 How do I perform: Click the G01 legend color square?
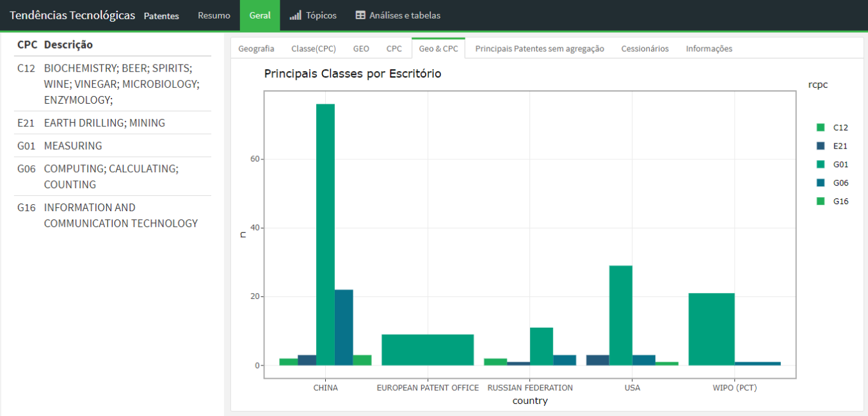click(821, 164)
